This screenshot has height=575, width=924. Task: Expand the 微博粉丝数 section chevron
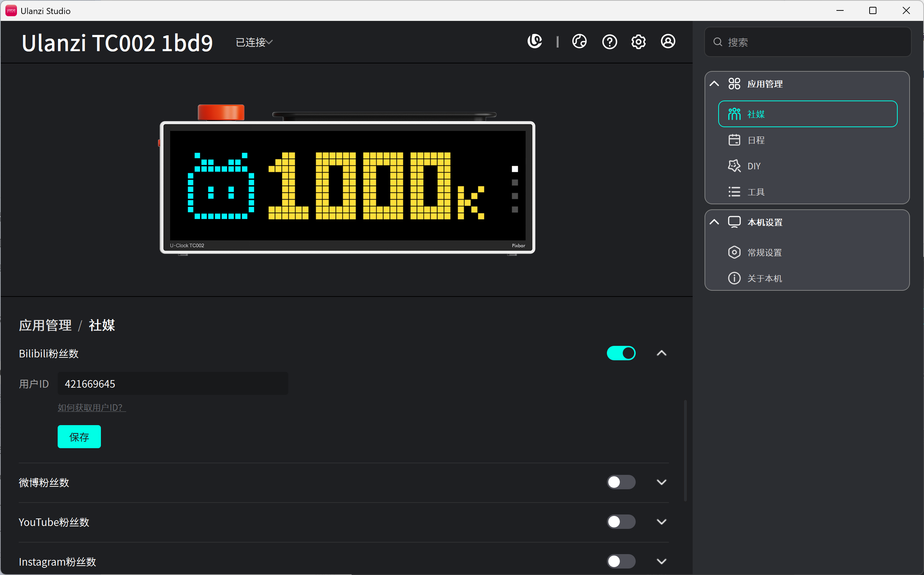point(662,482)
